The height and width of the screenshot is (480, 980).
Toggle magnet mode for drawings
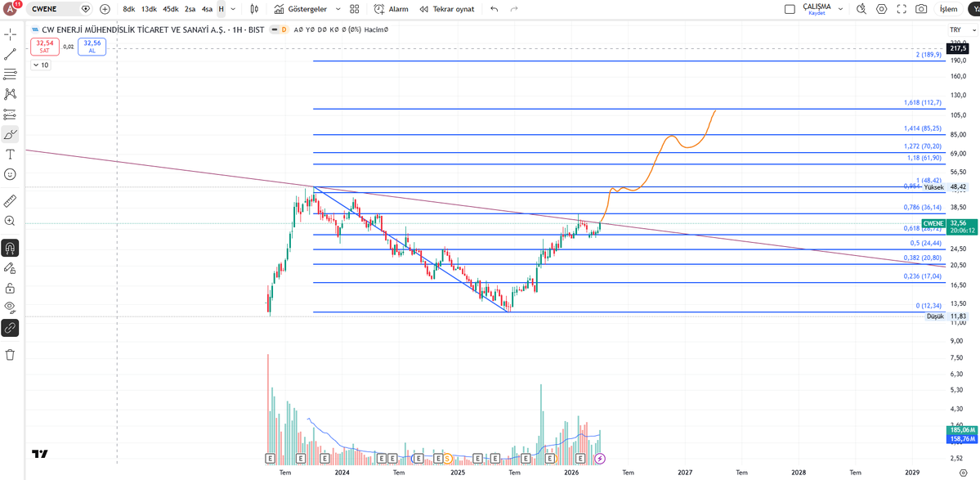(10, 248)
